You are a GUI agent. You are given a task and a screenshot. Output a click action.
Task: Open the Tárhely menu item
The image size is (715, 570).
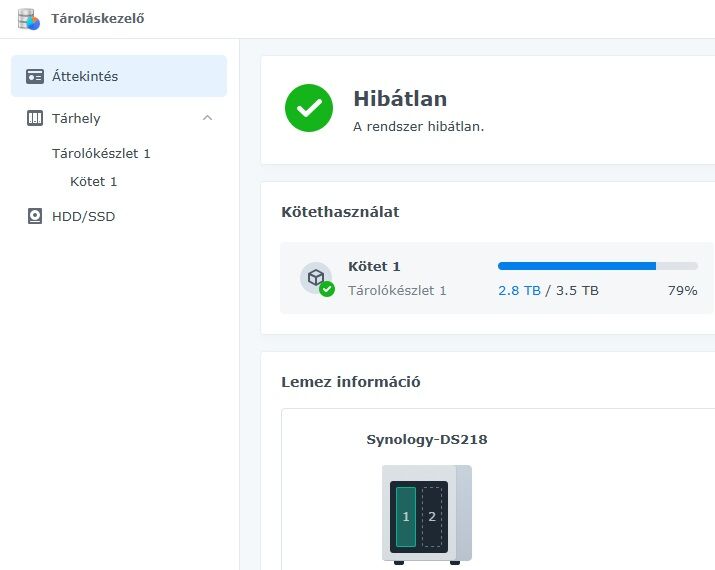pyautogui.click(x=119, y=118)
